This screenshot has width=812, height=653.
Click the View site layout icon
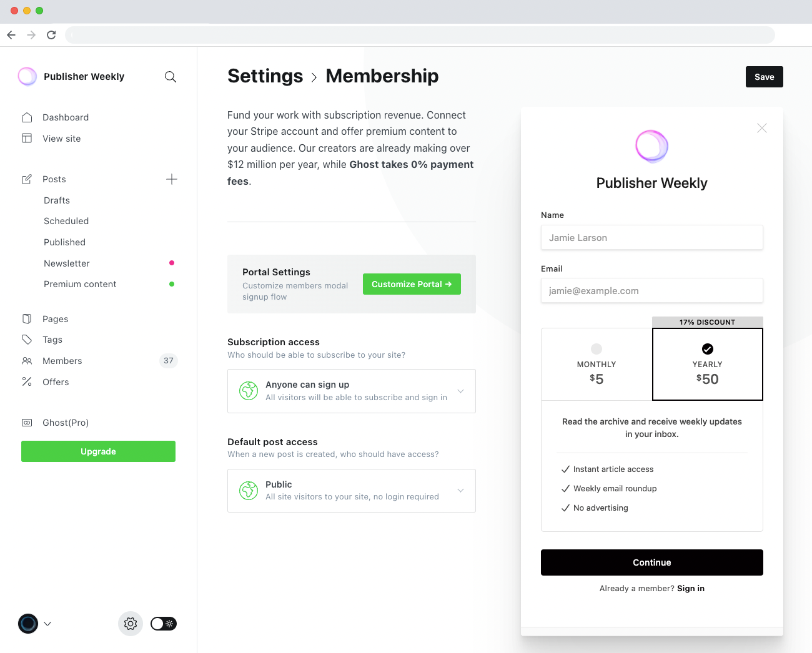click(x=27, y=138)
